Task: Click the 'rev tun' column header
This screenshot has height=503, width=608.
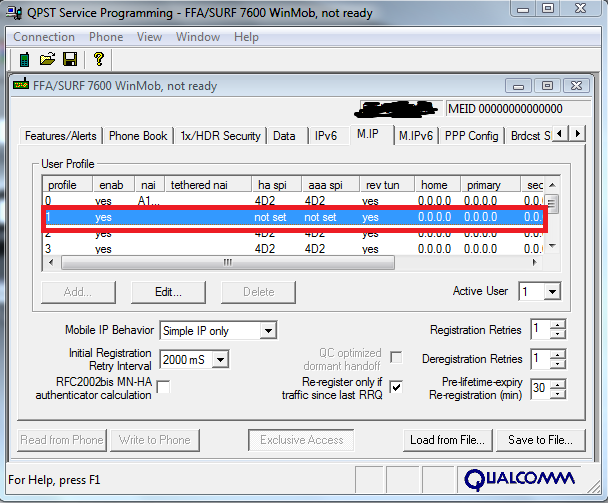Action: [387, 185]
